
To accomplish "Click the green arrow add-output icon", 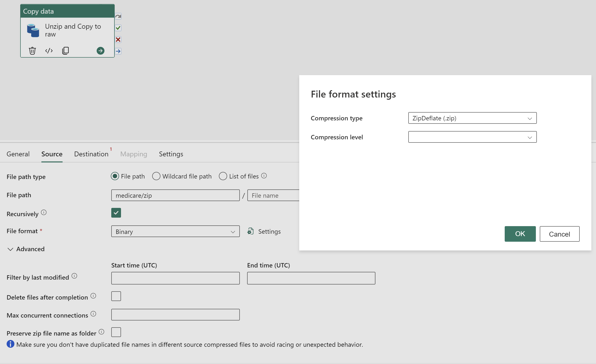I will tap(101, 51).
